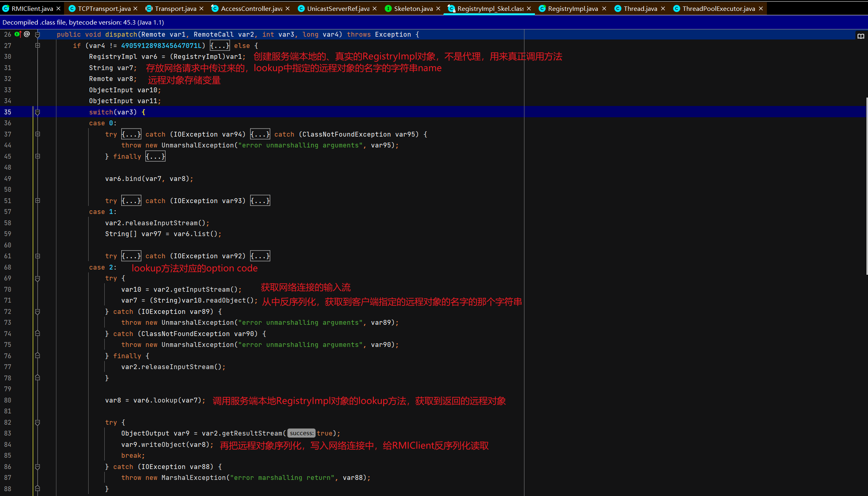The width and height of the screenshot is (868, 496).
Task: Click the @ annotation gutter icon
Action: coord(27,34)
